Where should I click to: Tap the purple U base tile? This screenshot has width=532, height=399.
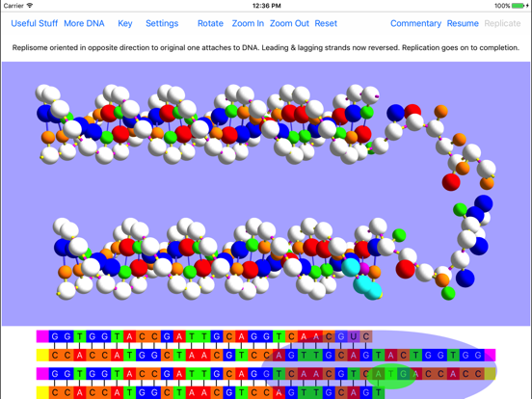[x=353, y=336]
